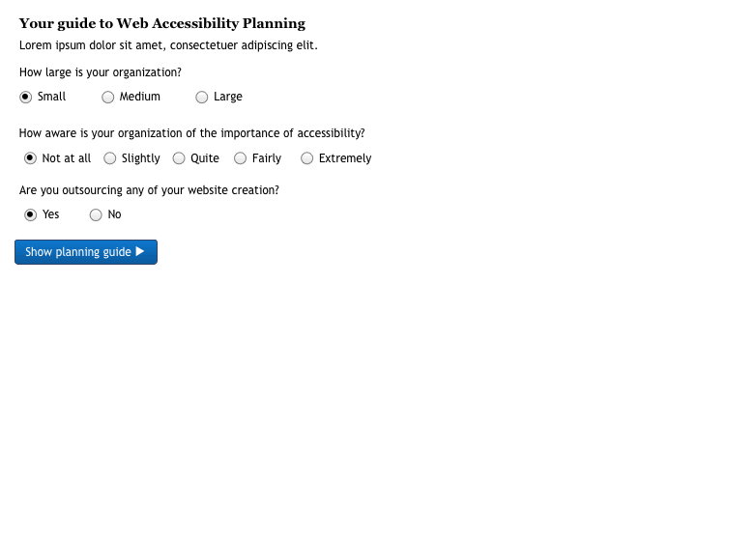
Task: Choose the Large organization size radio circle
Action: [x=202, y=97]
